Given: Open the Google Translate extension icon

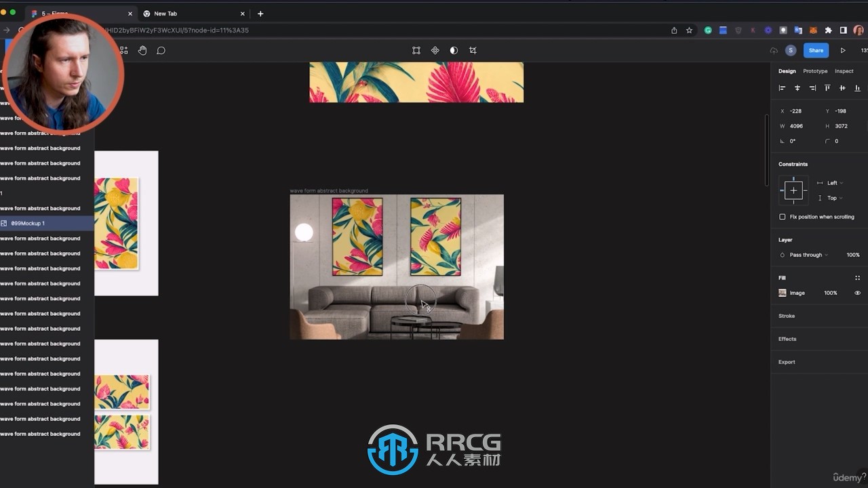Looking at the screenshot, I should point(798,30).
